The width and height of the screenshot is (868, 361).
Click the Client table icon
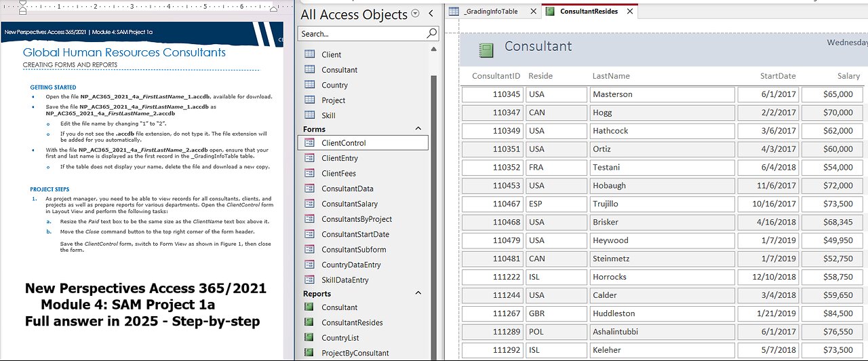(309, 54)
